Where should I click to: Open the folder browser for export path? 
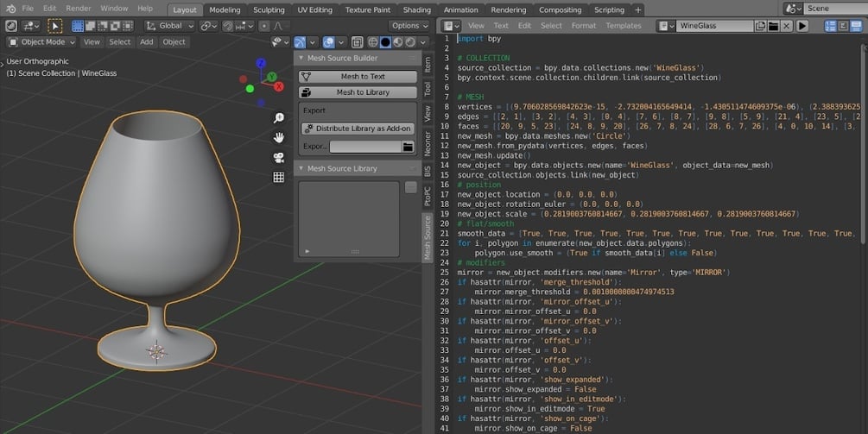coord(408,147)
